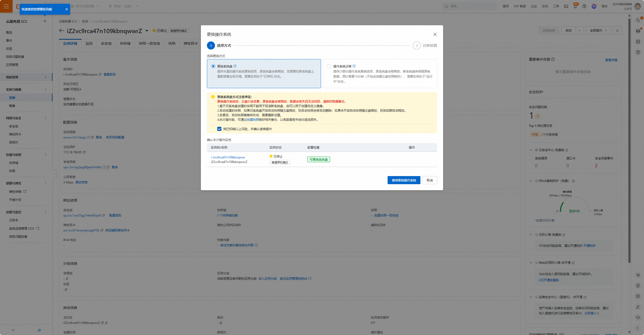Expand the arrow next to 启动 button

(580, 31)
